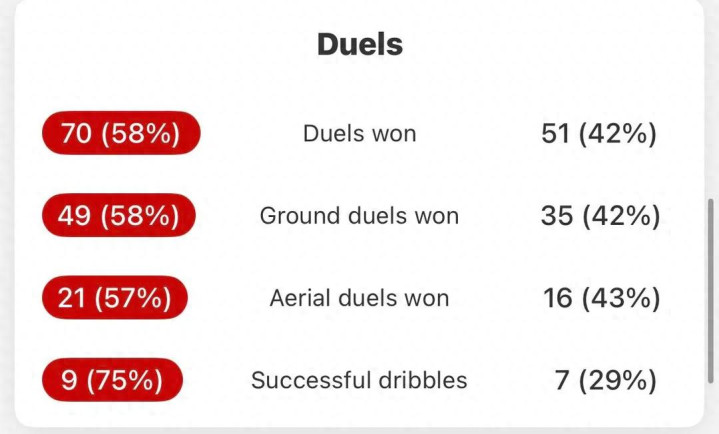Image resolution: width=719 pixels, height=434 pixels.
Task: Click the Successful dribbles label
Action: tap(359, 380)
